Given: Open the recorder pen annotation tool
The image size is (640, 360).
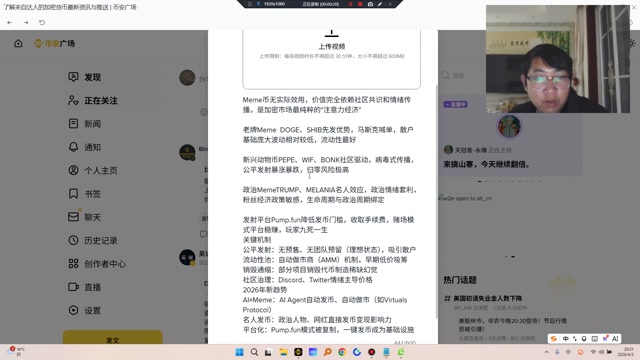Looking at the screenshot, I should coord(380,4).
